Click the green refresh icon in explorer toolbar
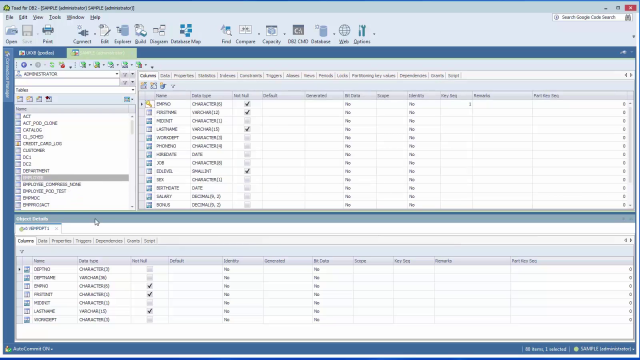This screenshot has height=360, width=640. click(52, 65)
